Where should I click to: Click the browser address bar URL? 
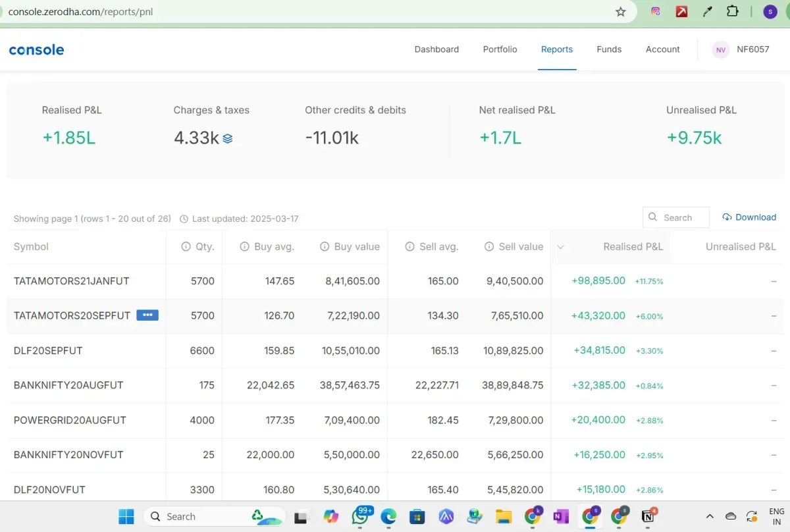tap(80, 11)
